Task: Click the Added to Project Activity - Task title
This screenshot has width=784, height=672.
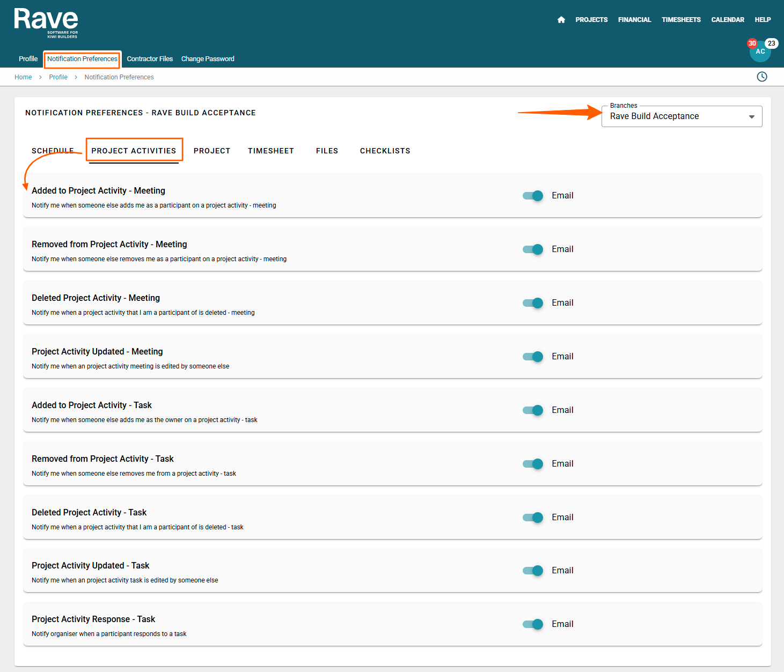Action: coord(92,405)
